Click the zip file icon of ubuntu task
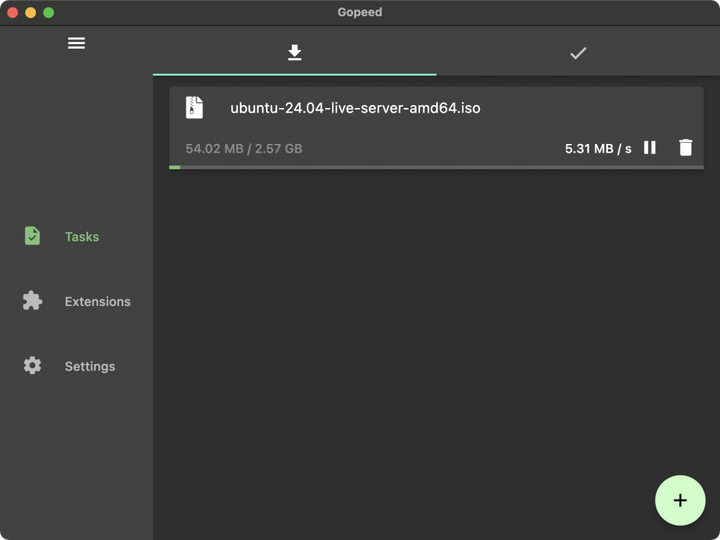720x540 pixels. tap(195, 108)
